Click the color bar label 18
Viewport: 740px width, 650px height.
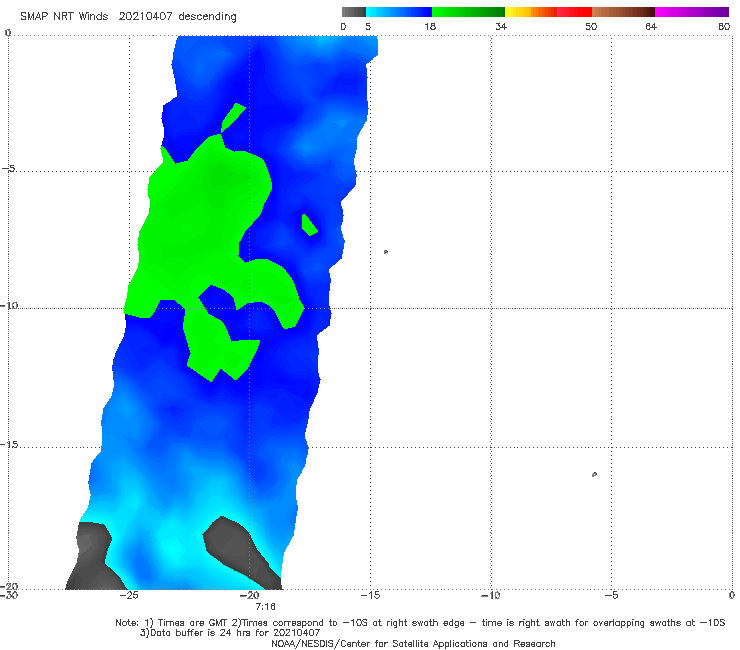[430, 26]
